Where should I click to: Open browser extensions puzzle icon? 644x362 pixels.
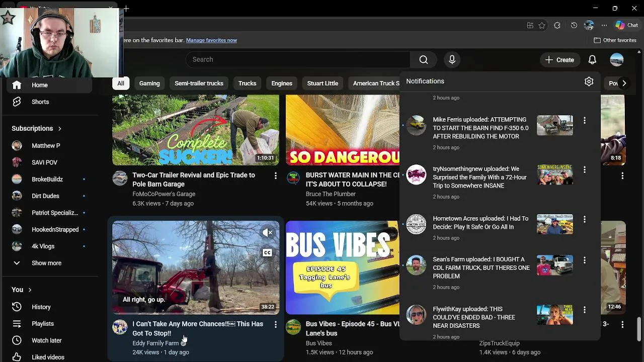pos(557,25)
